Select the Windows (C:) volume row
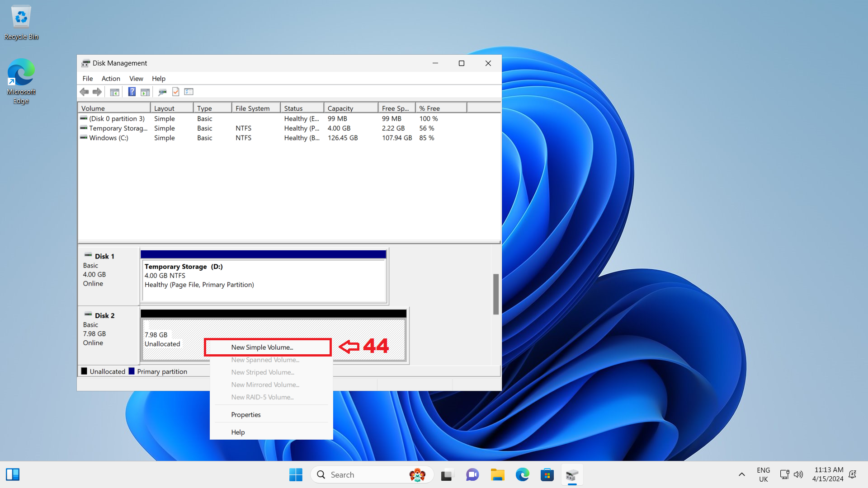The height and width of the screenshot is (488, 868). click(108, 138)
